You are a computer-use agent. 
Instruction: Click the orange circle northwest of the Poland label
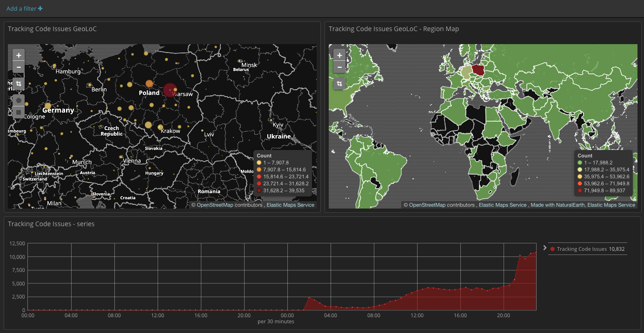coord(149,84)
